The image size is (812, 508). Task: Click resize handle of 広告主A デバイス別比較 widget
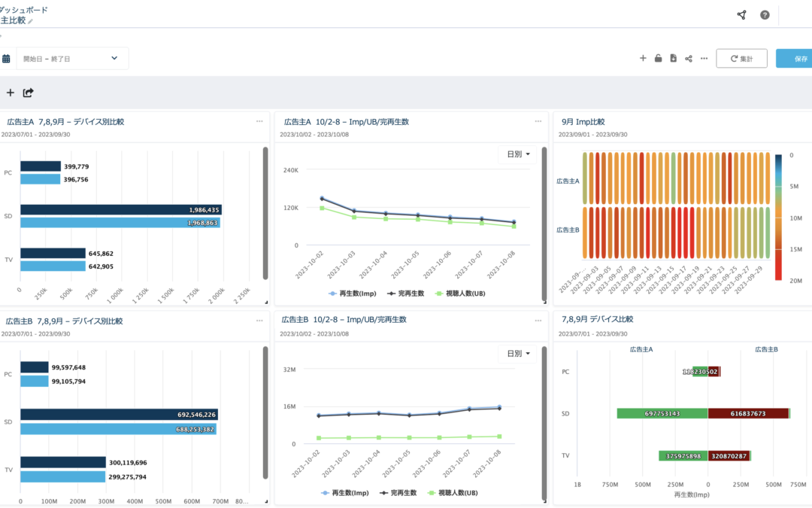[x=266, y=303]
